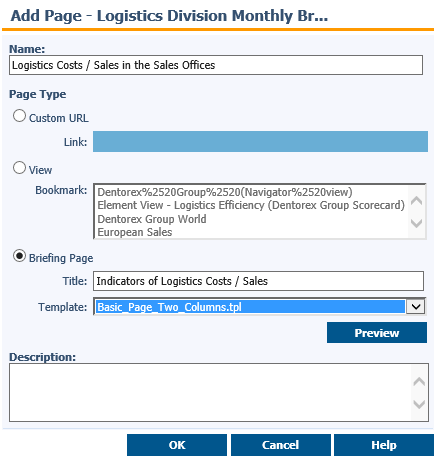
Task: Open the Template dropdown arrow
Action: [x=416, y=306]
